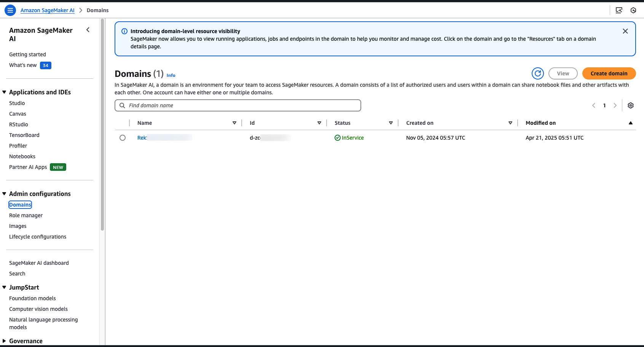Image resolution: width=644 pixels, height=347 pixels.
Task: Open Natural language processing models
Action: (43, 323)
